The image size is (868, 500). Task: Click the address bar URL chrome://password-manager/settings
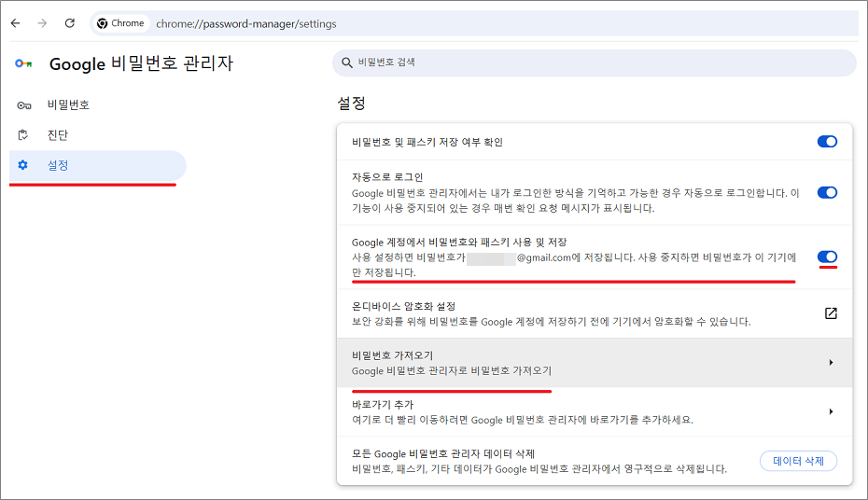[x=246, y=23]
